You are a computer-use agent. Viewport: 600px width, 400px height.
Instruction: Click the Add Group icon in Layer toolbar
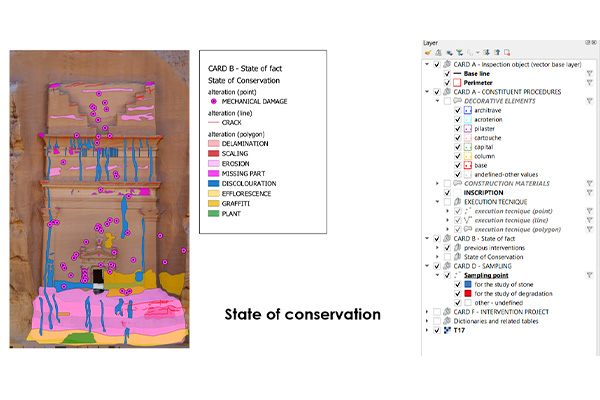click(438, 53)
